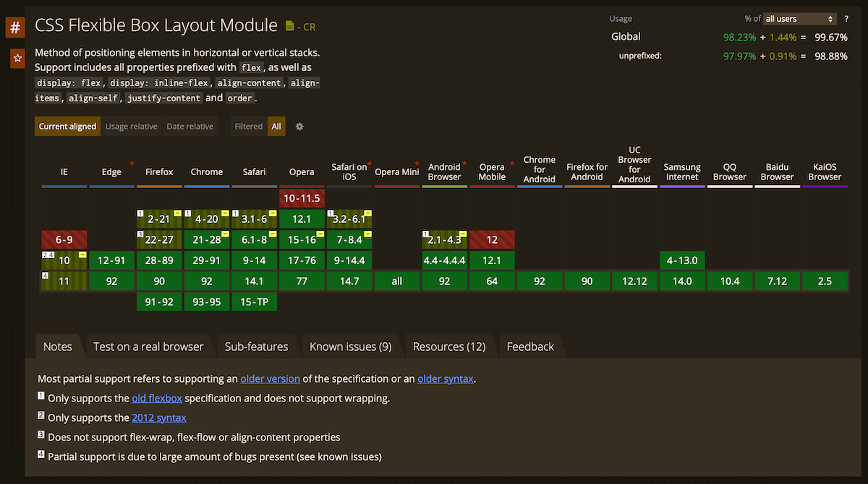Enable the All browsers filter
This screenshot has width=868, height=484.
point(276,126)
